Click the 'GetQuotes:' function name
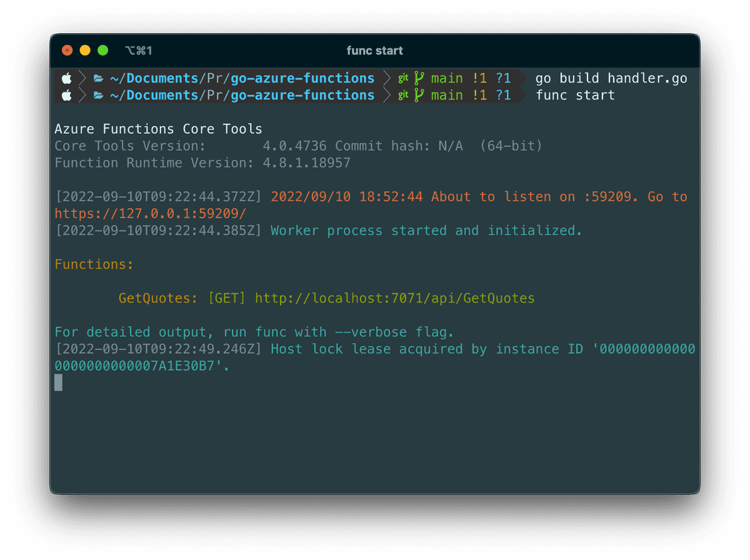 158,298
